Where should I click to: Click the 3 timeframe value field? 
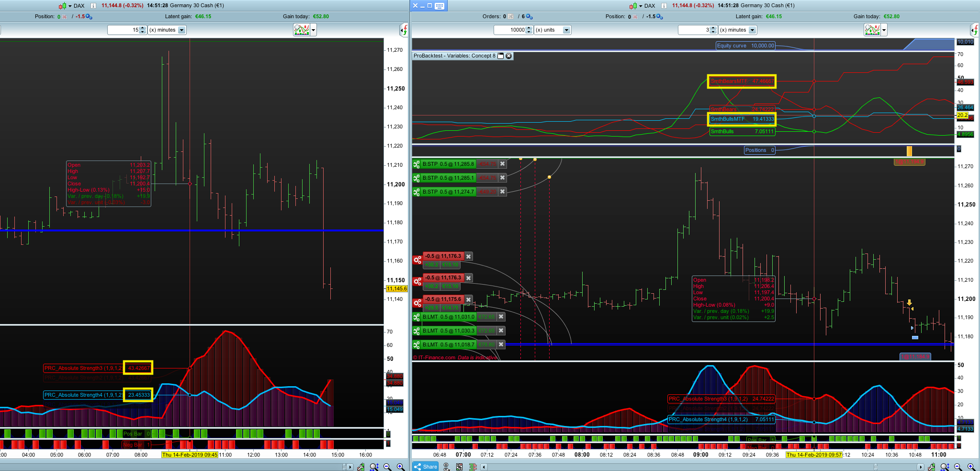694,30
